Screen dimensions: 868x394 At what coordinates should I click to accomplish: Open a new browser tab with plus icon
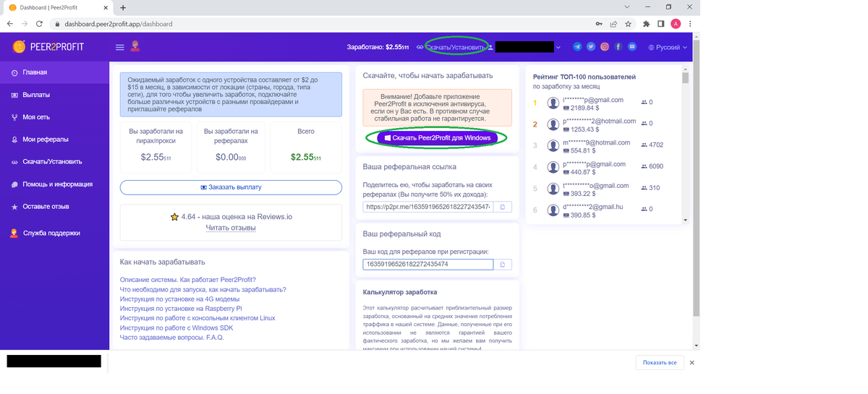(x=123, y=7)
